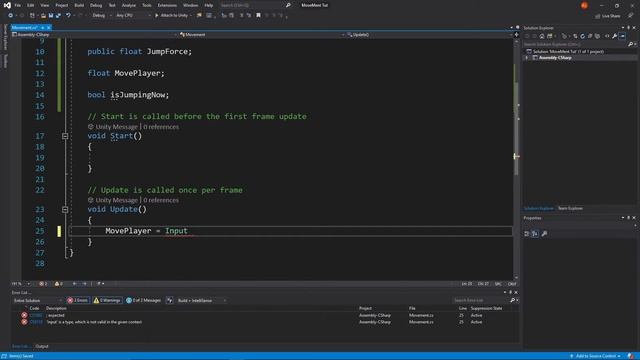
Task: Click the Navigate Backward toolbar icon
Action: tap(10, 16)
